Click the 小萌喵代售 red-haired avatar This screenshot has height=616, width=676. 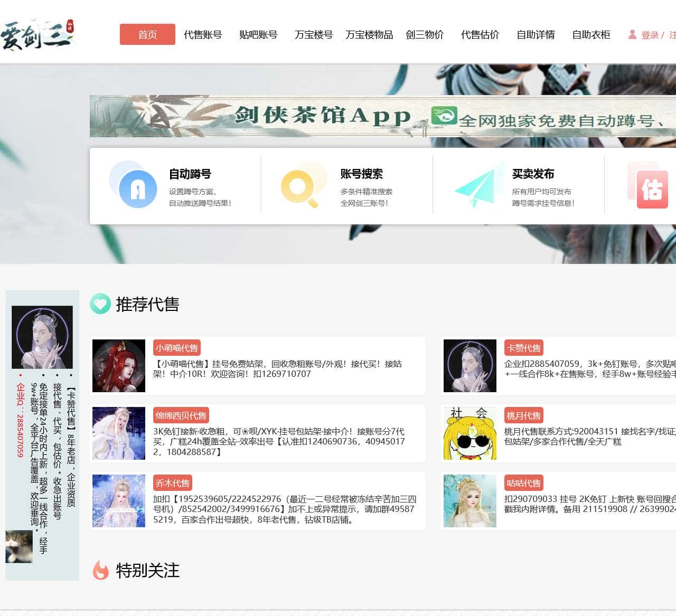pos(119,366)
